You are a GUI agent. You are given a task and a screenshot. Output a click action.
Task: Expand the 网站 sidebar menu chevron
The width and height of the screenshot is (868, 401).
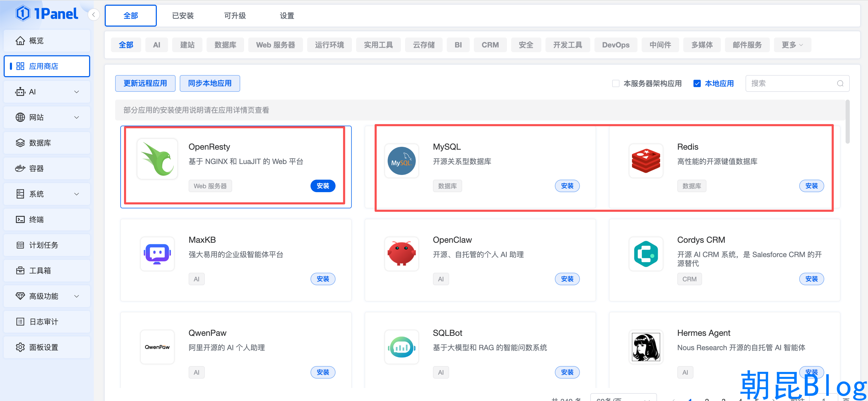coord(77,117)
